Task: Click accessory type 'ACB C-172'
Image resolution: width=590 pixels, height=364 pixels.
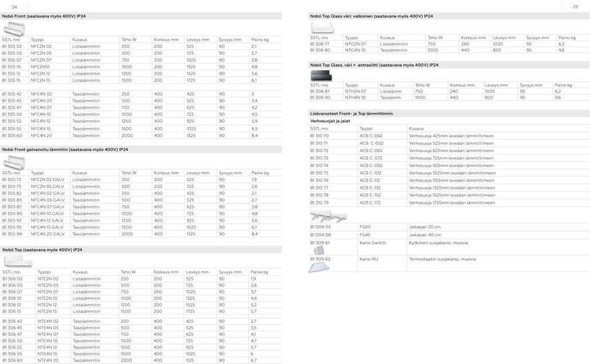Action: pos(370,203)
